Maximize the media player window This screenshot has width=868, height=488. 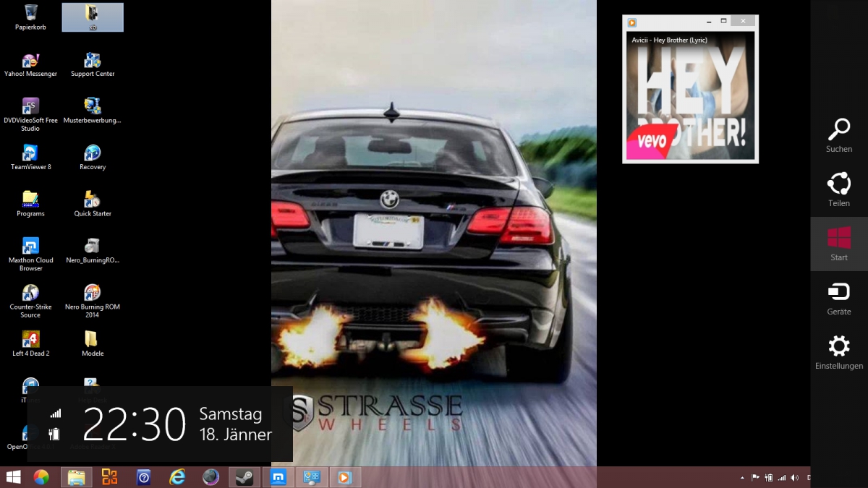coord(723,22)
